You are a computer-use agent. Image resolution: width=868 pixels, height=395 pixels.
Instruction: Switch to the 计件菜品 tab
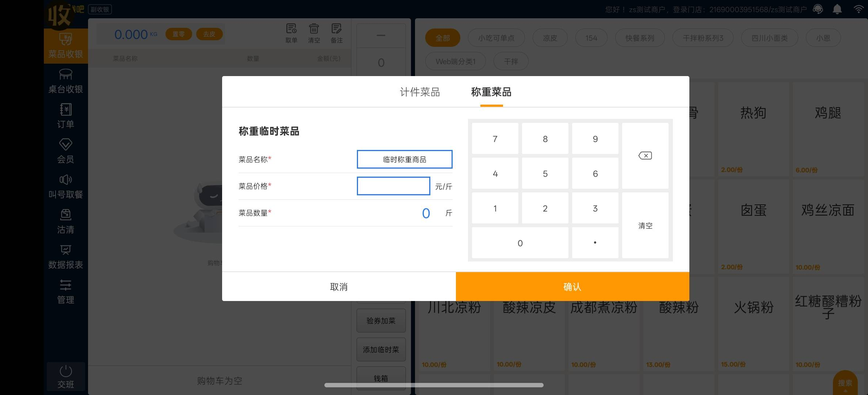[x=420, y=92]
